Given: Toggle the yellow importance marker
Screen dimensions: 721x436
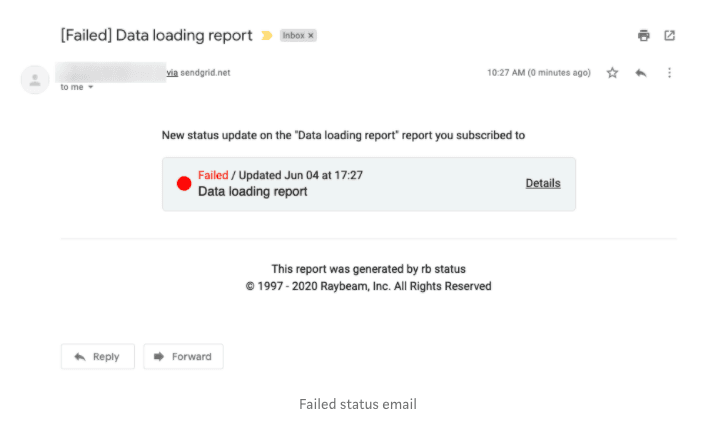Looking at the screenshot, I should pos(267,36).
